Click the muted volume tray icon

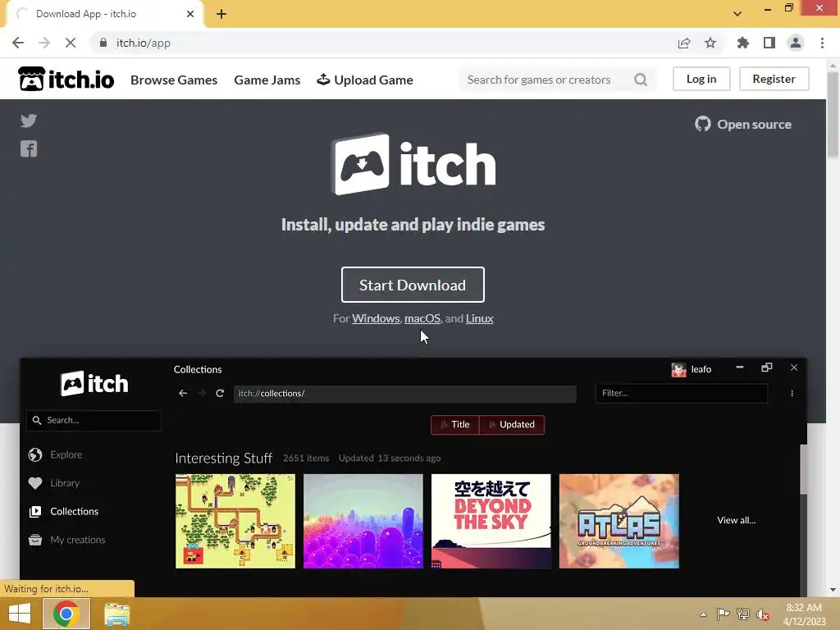[763, 614]
